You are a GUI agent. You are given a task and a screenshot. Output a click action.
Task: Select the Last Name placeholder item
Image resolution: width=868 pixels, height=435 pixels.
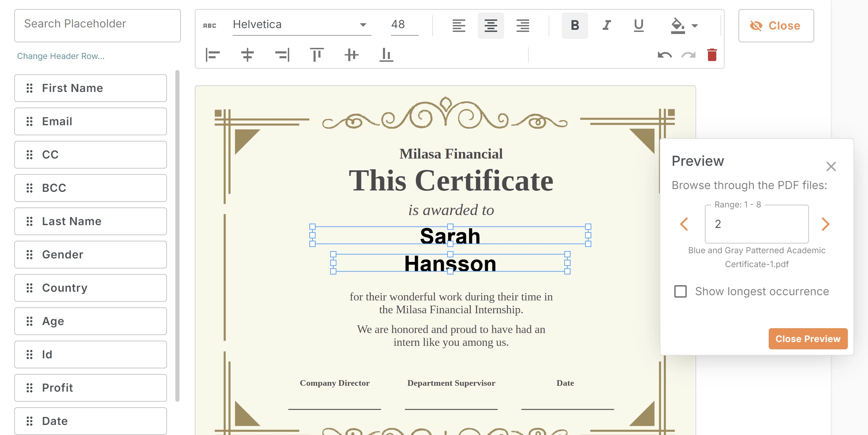tap(90, 221)
